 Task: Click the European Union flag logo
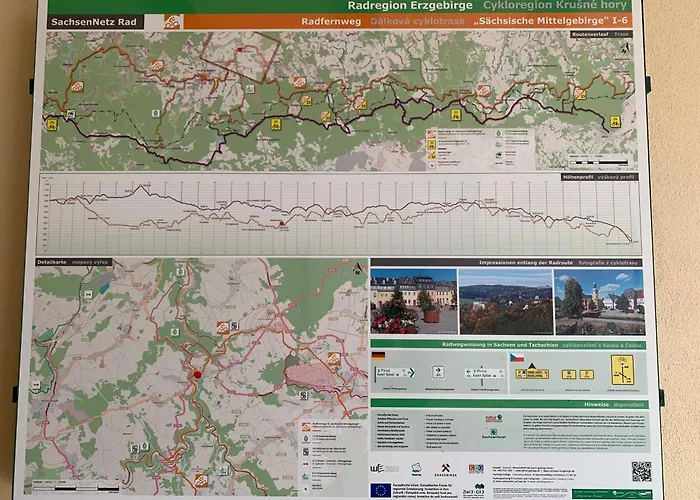(379, 489)
